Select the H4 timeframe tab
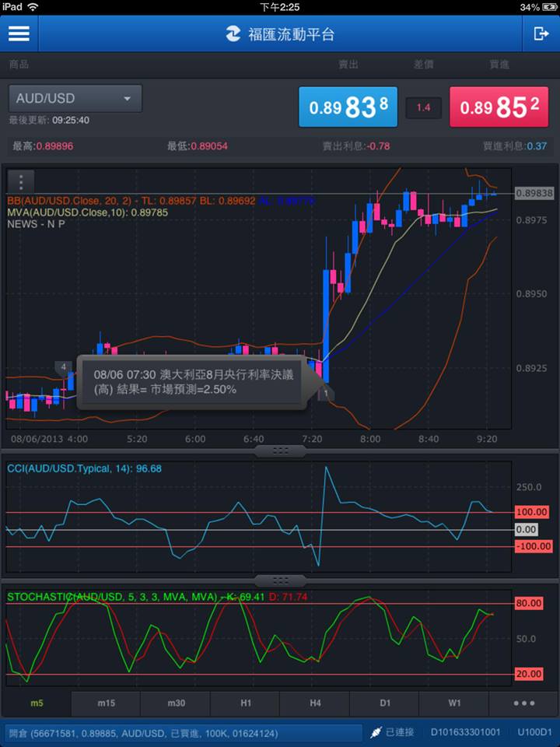 tap(315, 703)
